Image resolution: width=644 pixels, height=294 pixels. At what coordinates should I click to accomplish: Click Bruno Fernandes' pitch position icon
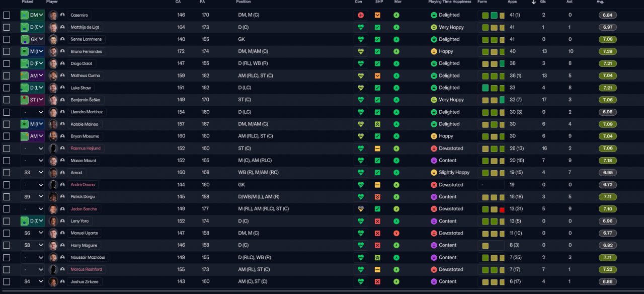[24, 51]
